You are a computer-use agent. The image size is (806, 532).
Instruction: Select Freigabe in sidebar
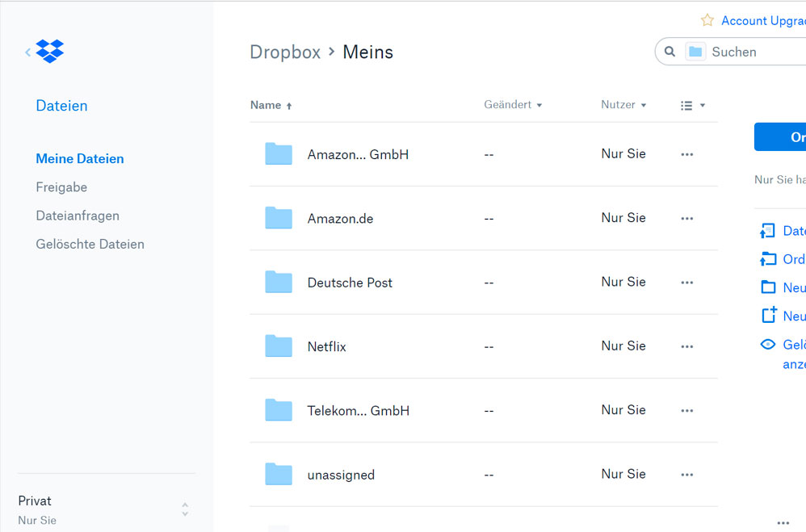61,187
